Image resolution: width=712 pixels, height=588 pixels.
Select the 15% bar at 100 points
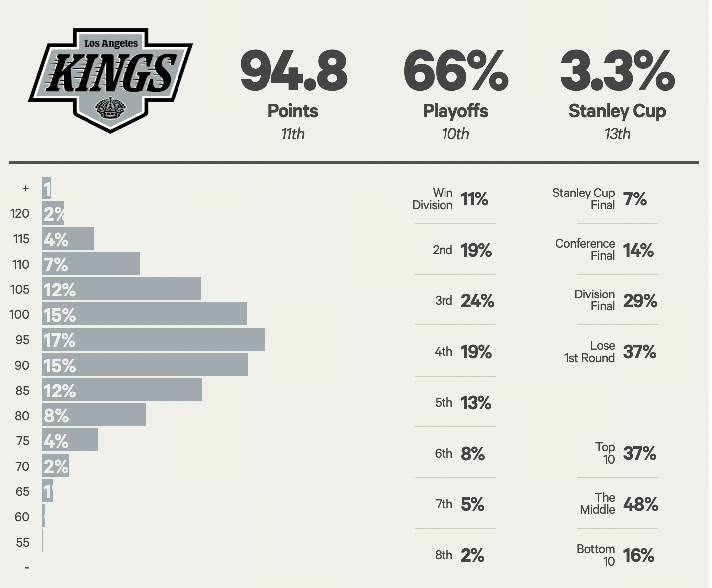[145, 314]
